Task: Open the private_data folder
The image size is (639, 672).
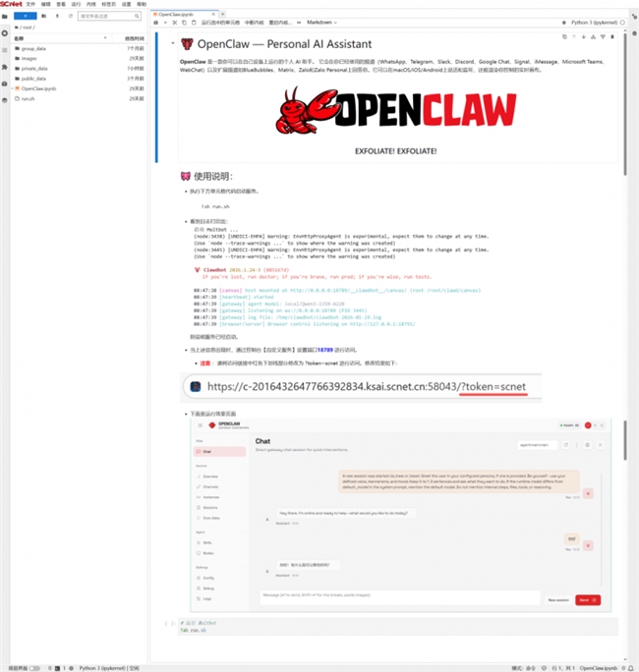Action: pyautogui.click(x=80, y=69)
